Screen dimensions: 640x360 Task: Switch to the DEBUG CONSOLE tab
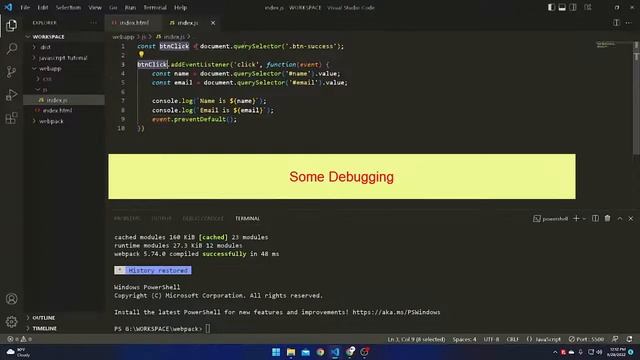(203, 219)
